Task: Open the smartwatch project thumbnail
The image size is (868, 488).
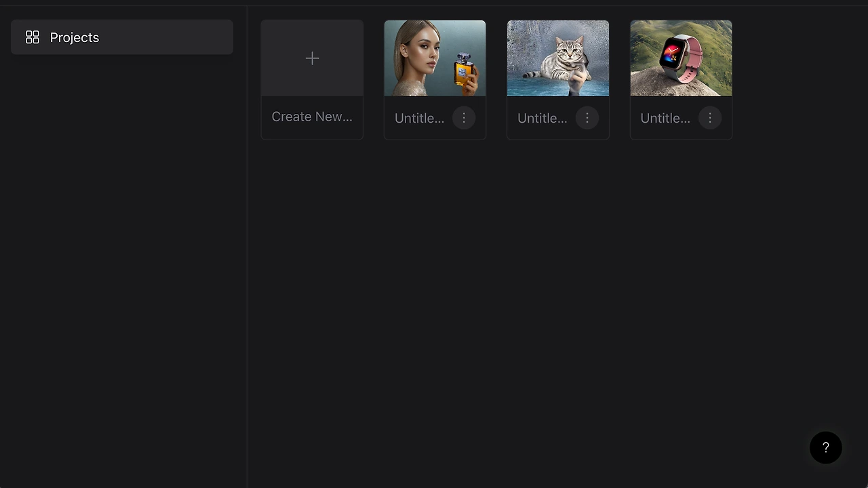Action: pyautogui.click(x=681, y=58)
